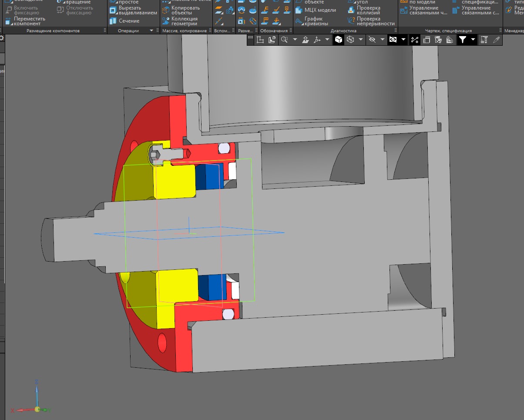Screen dimensions: 524x420
Task: Click Переместить компонент button
Action: pos(25,21)
